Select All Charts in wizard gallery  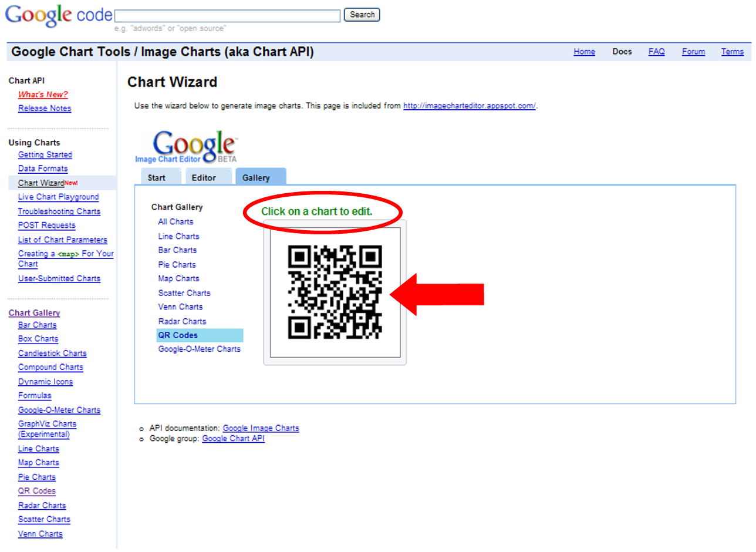coord(176,222)
